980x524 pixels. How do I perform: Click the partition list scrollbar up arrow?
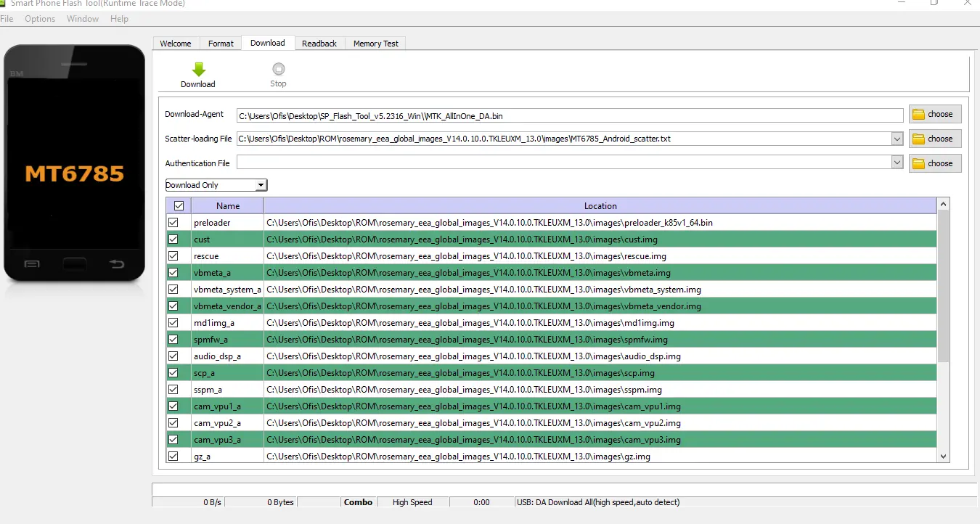tap(944, 204)
